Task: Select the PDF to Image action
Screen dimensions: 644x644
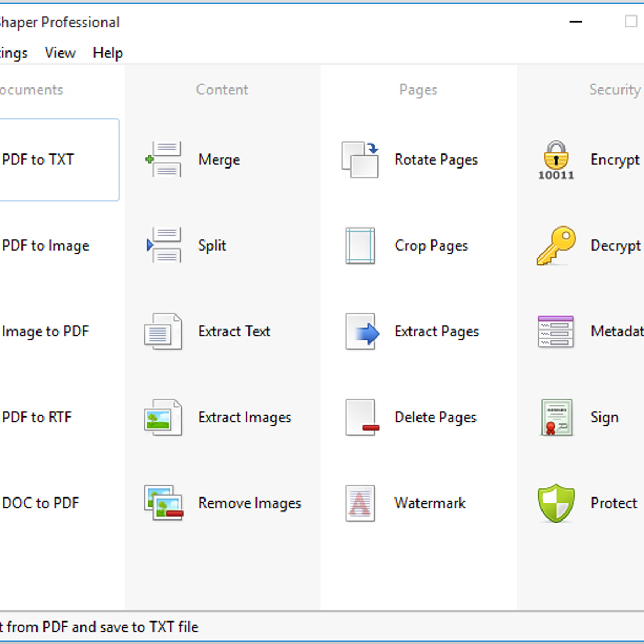Action: point(46,246)
